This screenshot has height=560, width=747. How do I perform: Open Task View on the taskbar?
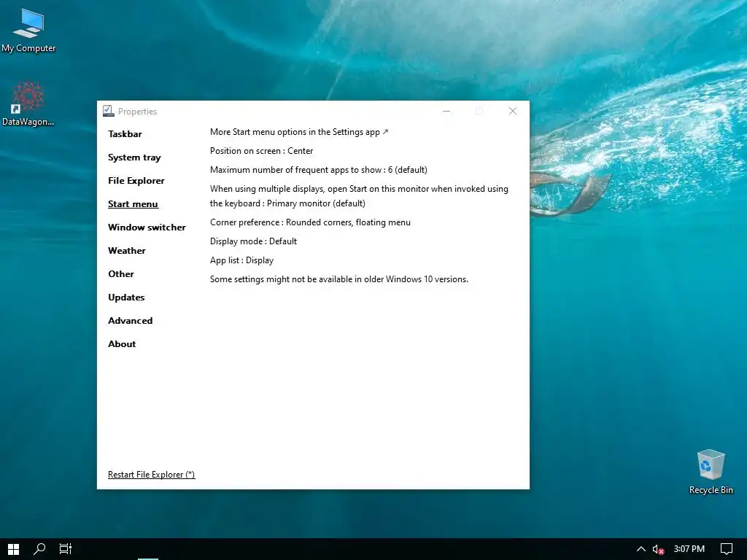click(65, 549)
